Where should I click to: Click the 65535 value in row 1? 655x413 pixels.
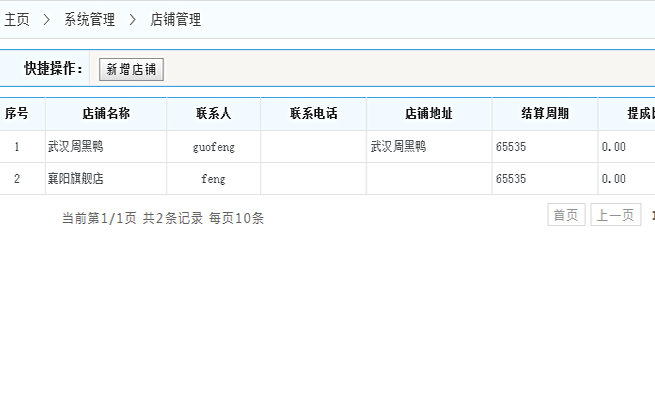click(x=510, y=147)
